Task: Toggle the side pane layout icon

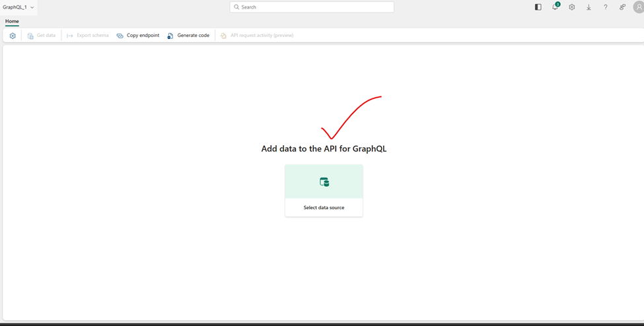Action: point(538,7)
